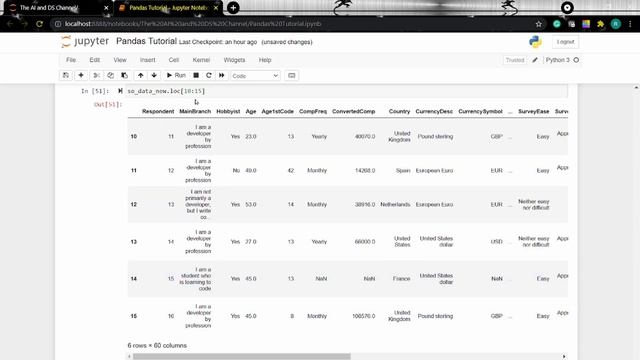Copy selected cells icon
The width and height of the screenshot is (640, 360).
[111, 76]
